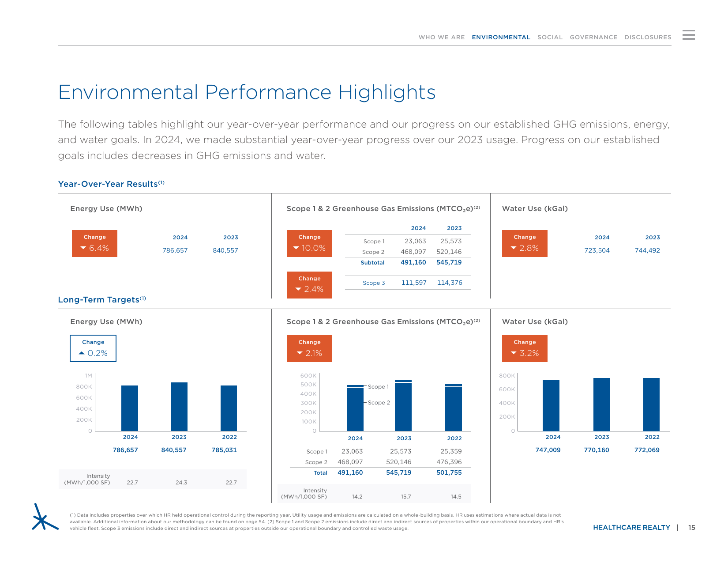Viewport: 728px width, 563px height.
Task: Click the Healthcare Realty star logo
Action: point(45,517)
